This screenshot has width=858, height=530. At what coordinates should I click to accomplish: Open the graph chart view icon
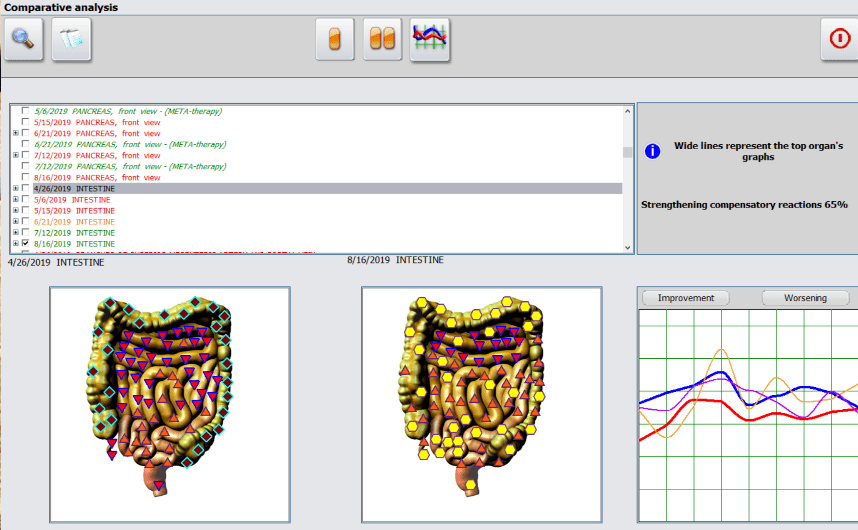coord(430,40)
